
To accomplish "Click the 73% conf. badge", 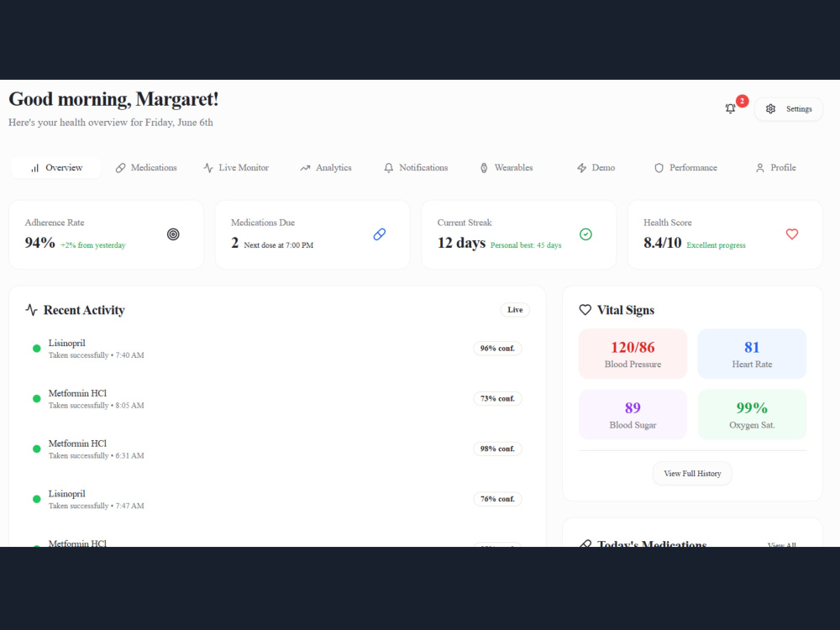I will click(497, 398).
